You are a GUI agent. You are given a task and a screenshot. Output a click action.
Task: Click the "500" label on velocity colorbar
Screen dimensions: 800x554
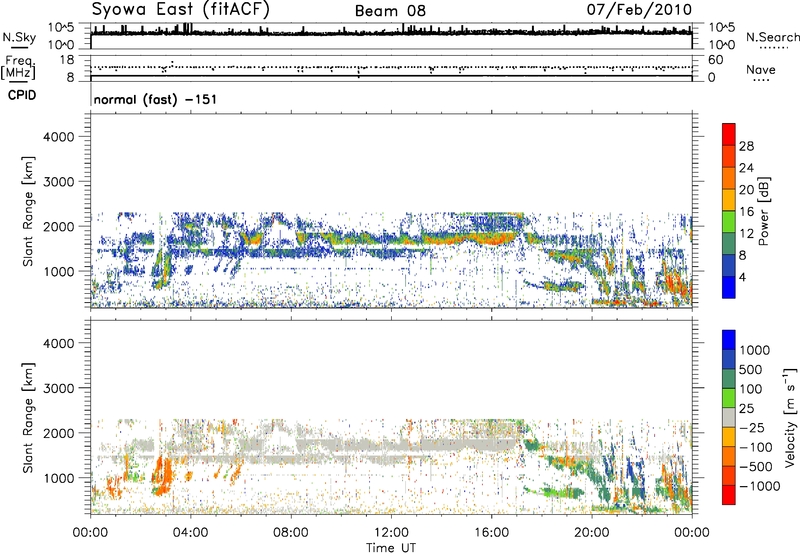(x=752, y=370)
